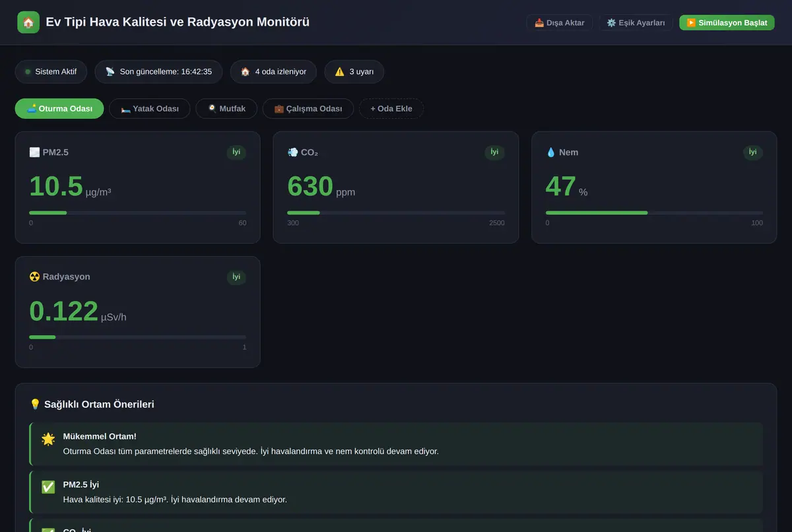Click the star icon in Mükemmel Ortam
792x532 pixels.
tap(48, 439)
